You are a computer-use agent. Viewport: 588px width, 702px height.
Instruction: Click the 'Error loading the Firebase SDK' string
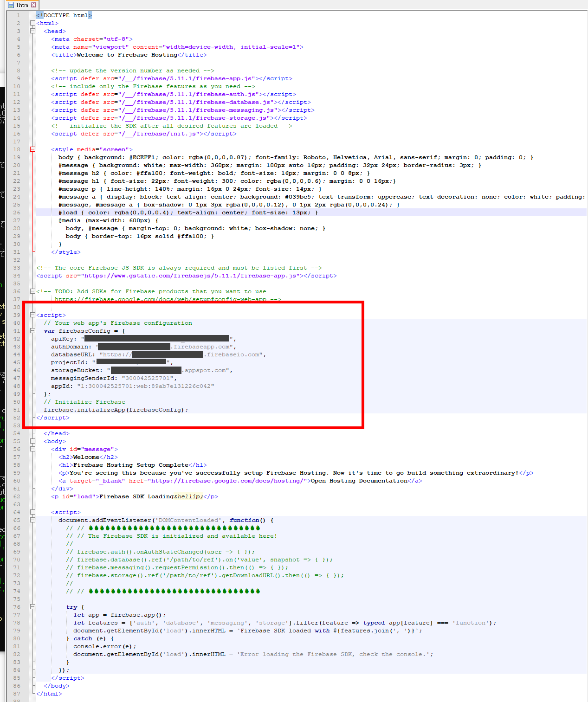[333, 654]
